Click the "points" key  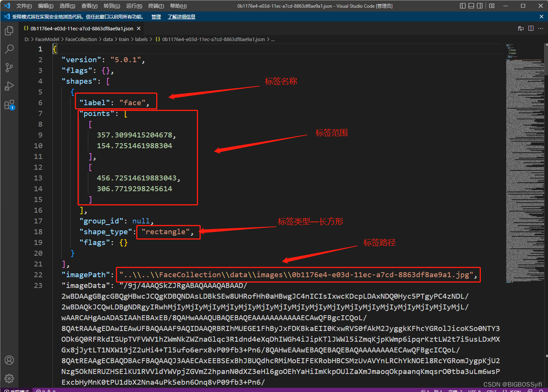[x=97, y=114]
